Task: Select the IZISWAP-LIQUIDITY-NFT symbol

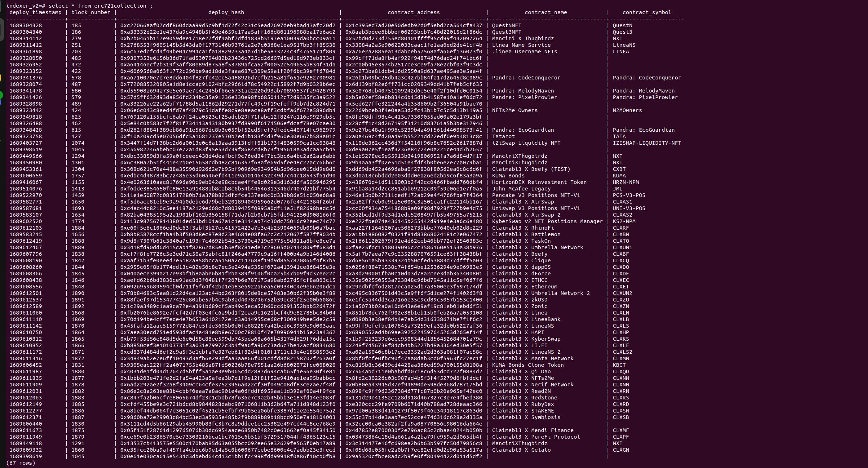Action: click(647, 143)
